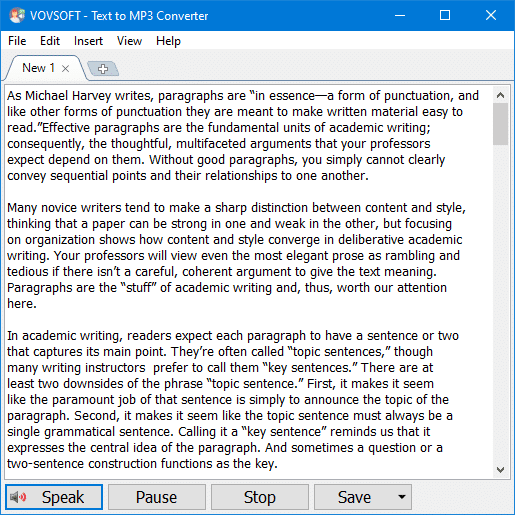Pause the speech playback
515x515 pixels.
pos(157,497)
